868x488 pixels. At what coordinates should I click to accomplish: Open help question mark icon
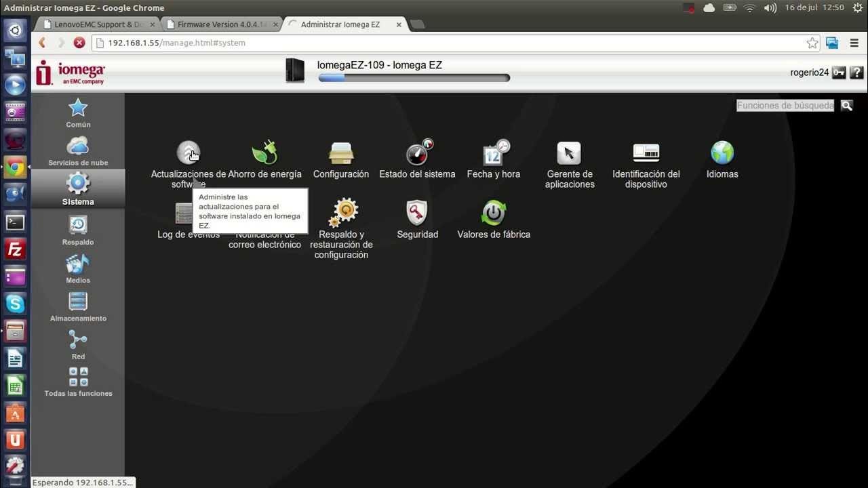[x=856, y=73]
